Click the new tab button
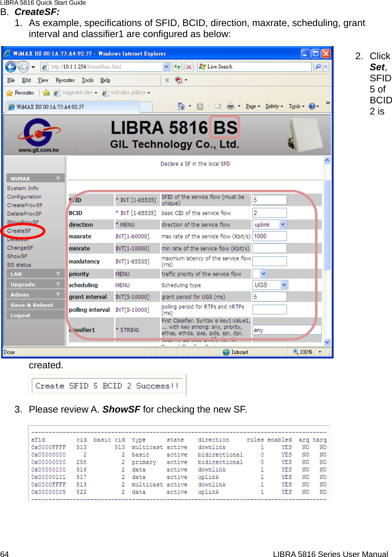 (x=146, y=107)
